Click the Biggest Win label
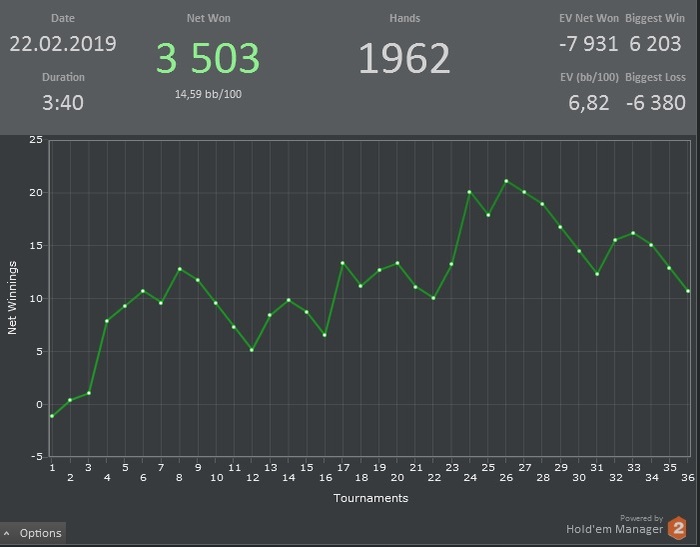Viewport: 700px width, 547px height. pos(655,18)
